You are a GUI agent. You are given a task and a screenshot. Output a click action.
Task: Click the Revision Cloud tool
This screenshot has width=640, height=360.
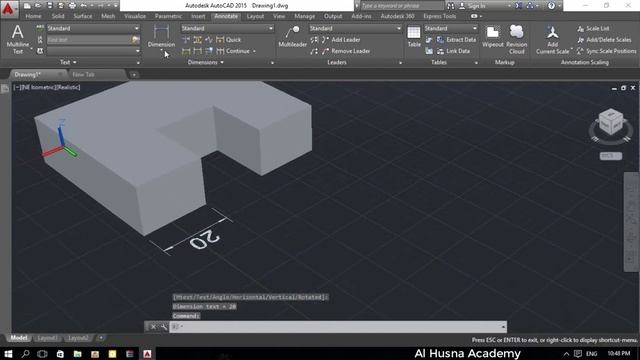click(516, 40)
